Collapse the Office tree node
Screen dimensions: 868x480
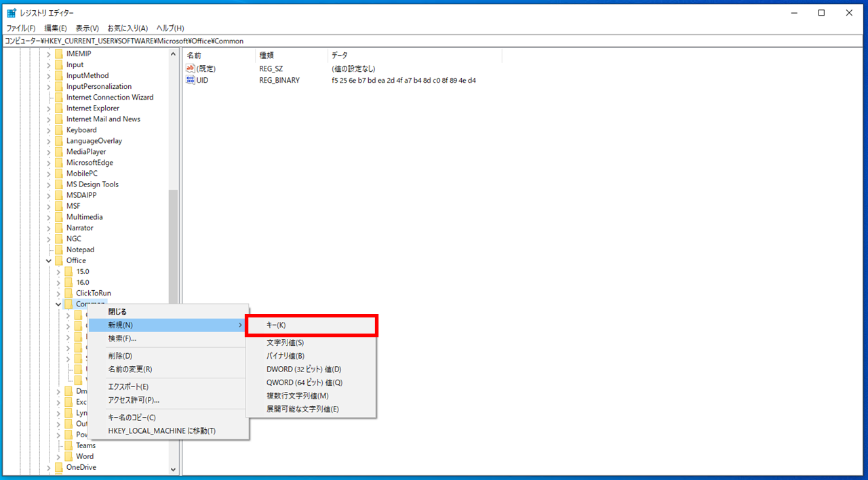[x=49, y=260]
